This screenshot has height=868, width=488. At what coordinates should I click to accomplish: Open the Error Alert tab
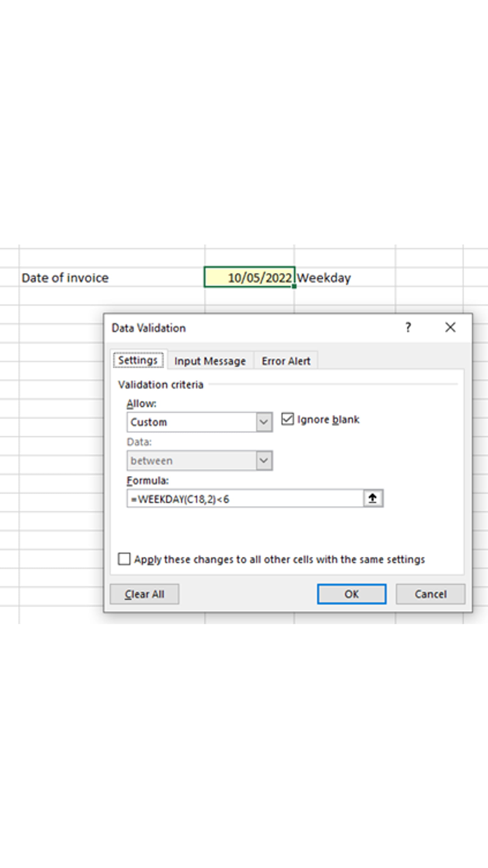pos(285,360)
